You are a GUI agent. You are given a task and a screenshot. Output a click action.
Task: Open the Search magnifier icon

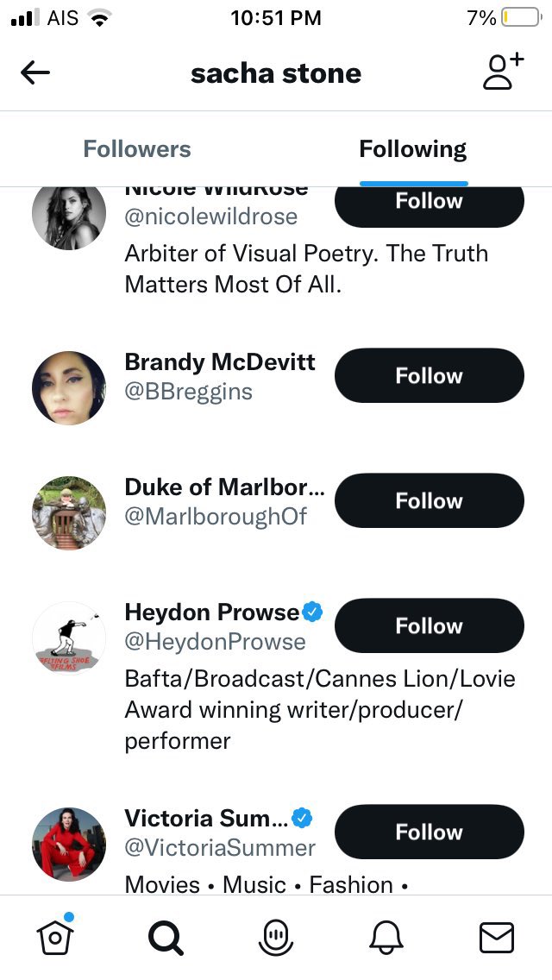click(166, 937)
